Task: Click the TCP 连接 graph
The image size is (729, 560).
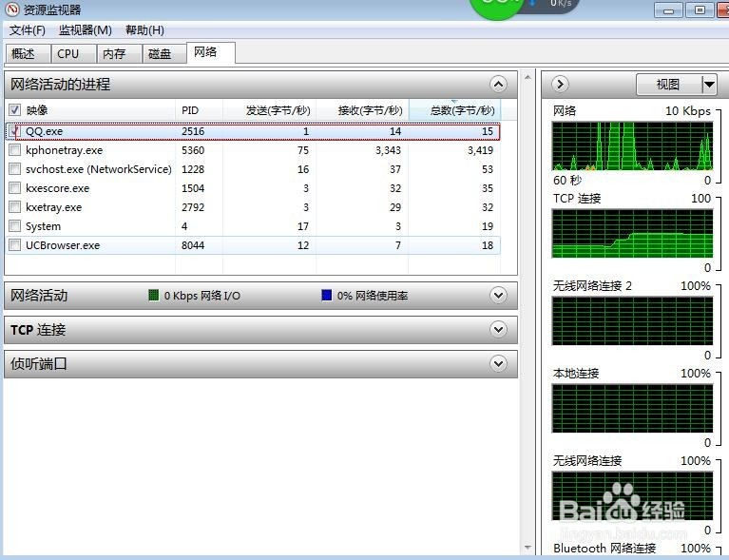Action: click(x=632, y=234)
